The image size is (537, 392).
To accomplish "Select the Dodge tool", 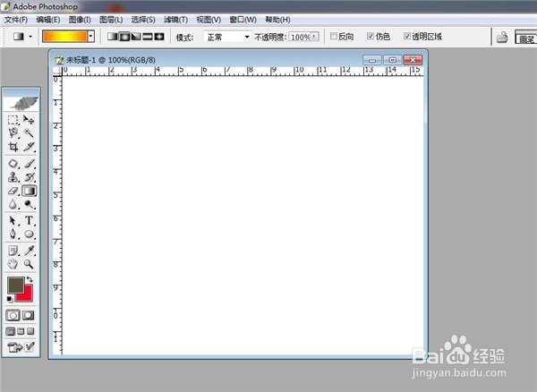I will tap(29, 204).
